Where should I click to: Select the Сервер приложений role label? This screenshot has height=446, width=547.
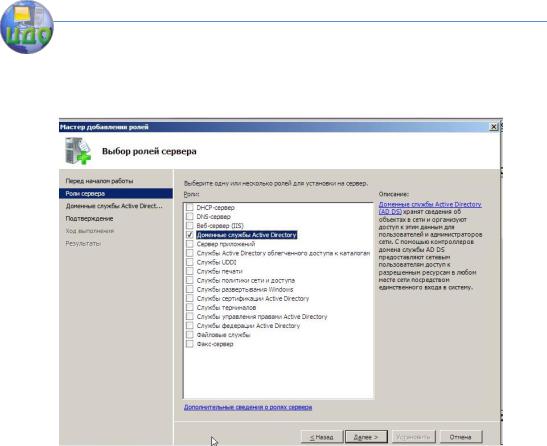click(226, 244)
